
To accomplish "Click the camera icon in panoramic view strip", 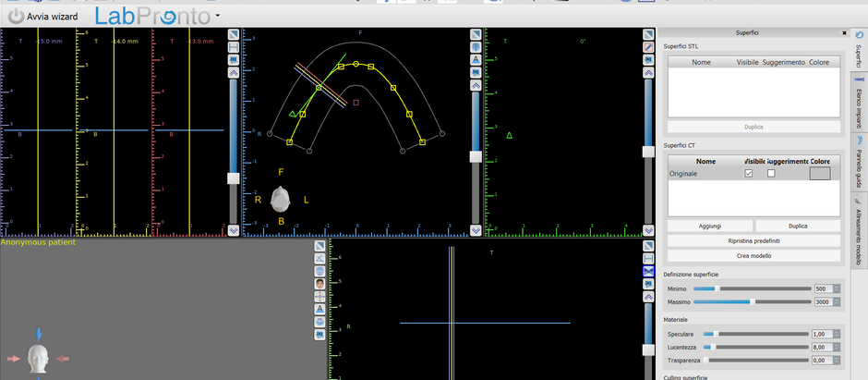I will pos(649,284).
